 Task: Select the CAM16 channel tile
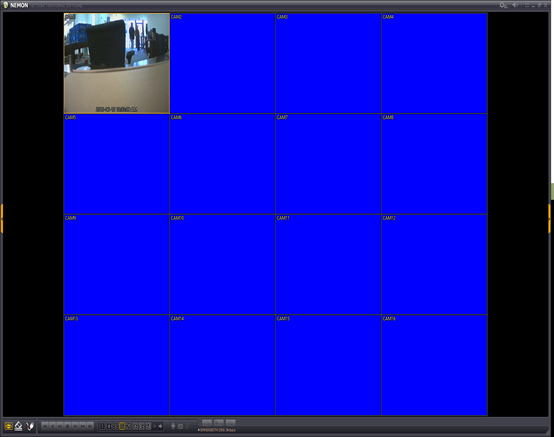434,365
